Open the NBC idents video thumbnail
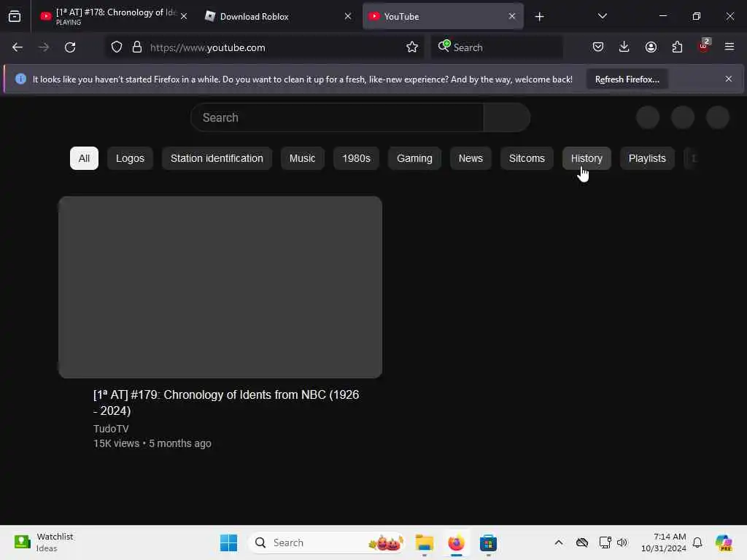The height and width of the screenshot is (560, 747). click(220, 287)
